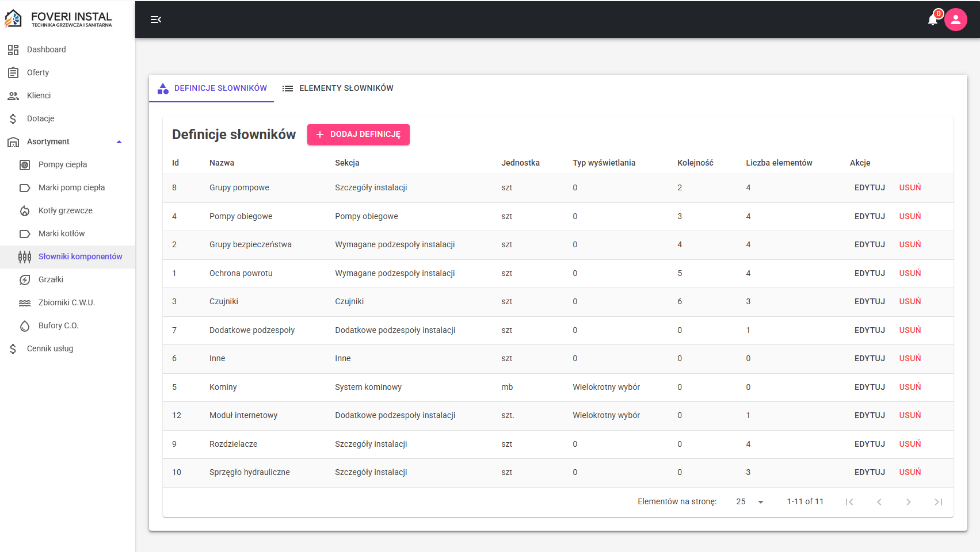Viewport: 980px width, 552px height.
Task: Click the Klienci people icon
Action: pyautogui.click(x=13, y=95)
